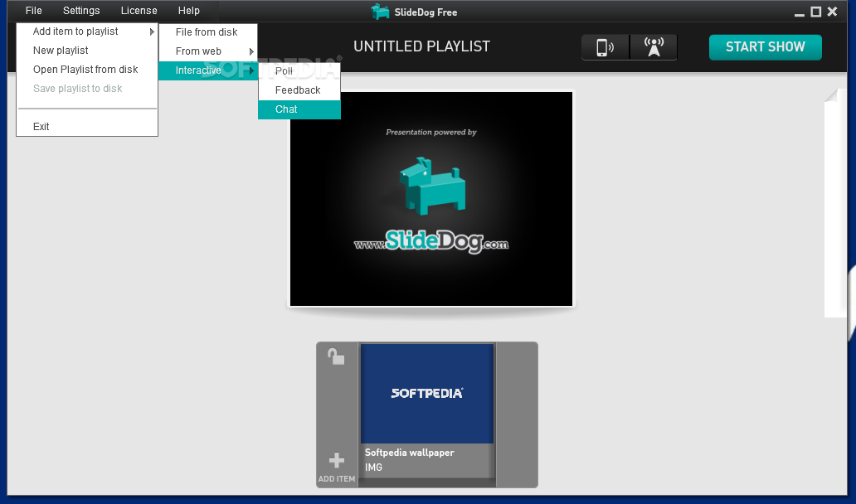Click the SlideDog dog logo in title bar
Viewport: 856px width, 504px height.
coord(380,12)
